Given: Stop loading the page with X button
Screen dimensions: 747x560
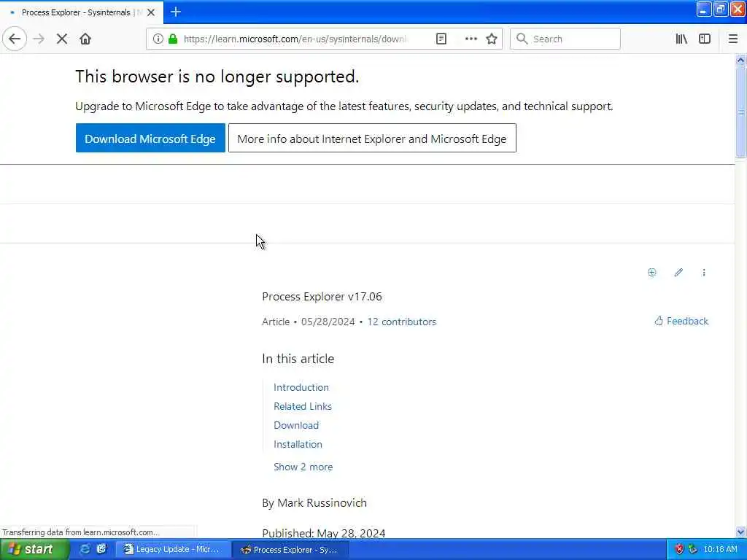Looking at the screenshot, I should [x=62, y=39].
